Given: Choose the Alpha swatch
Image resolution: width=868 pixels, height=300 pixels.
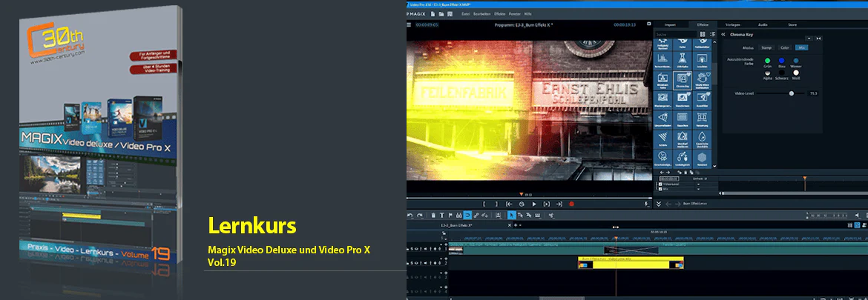Looking at the screenshot, I should pos(767,73).
